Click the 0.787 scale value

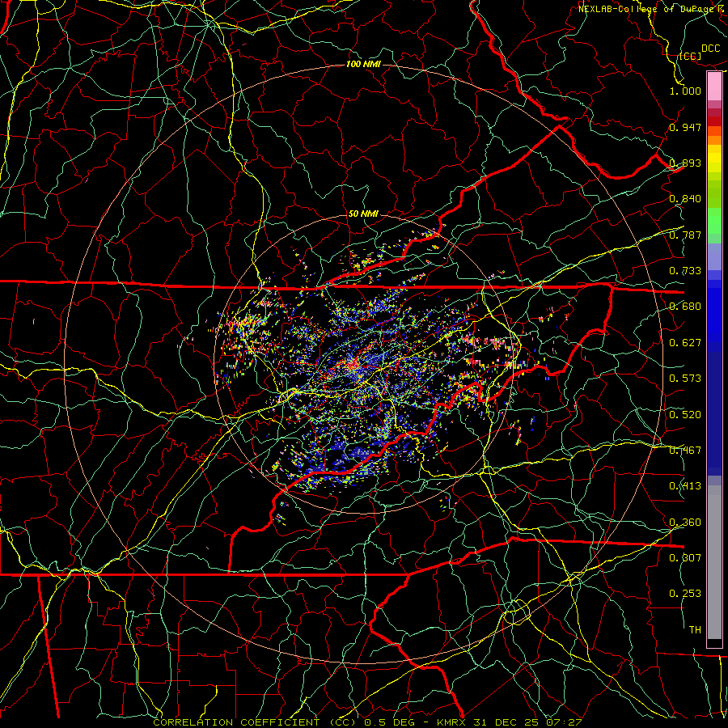(x=685, y=235)
